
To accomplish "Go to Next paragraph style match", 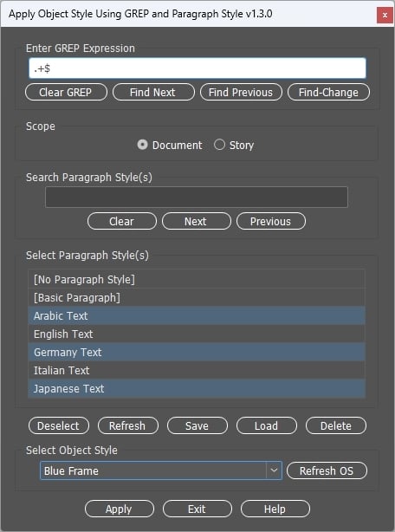I will (x=197, y=221).
